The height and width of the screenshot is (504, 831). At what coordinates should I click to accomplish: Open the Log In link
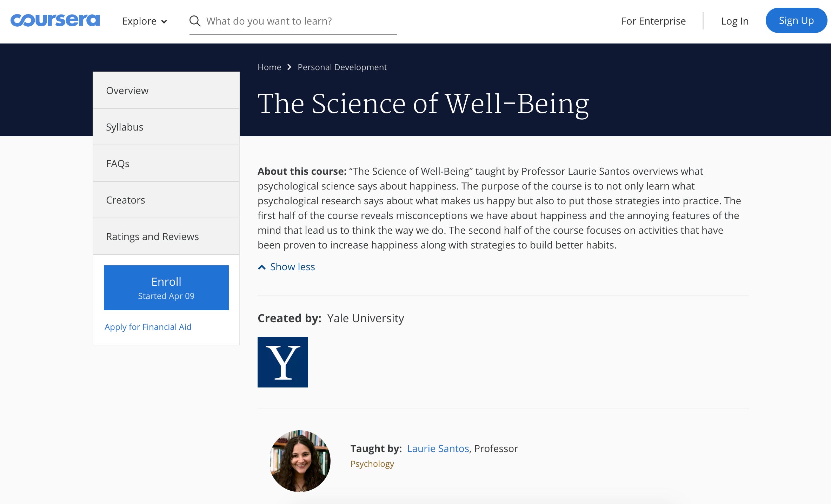(x=735, y=21)
